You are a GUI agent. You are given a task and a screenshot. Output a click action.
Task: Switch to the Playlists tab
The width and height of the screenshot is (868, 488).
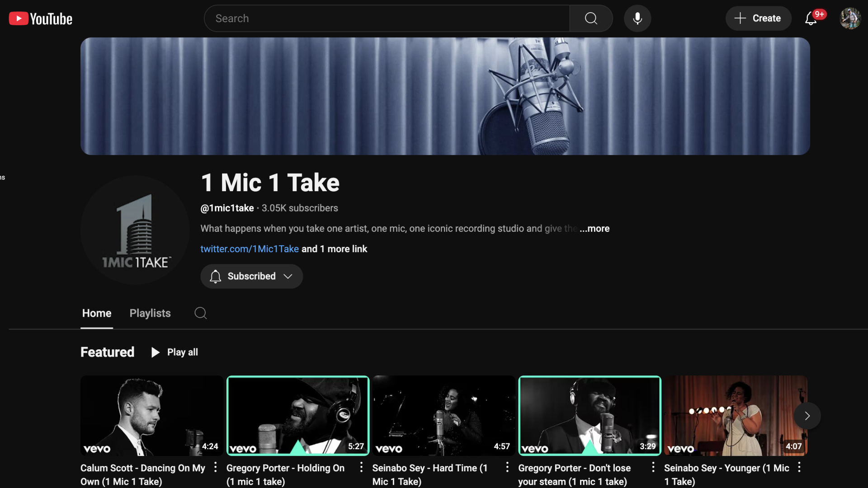(150, 313)
